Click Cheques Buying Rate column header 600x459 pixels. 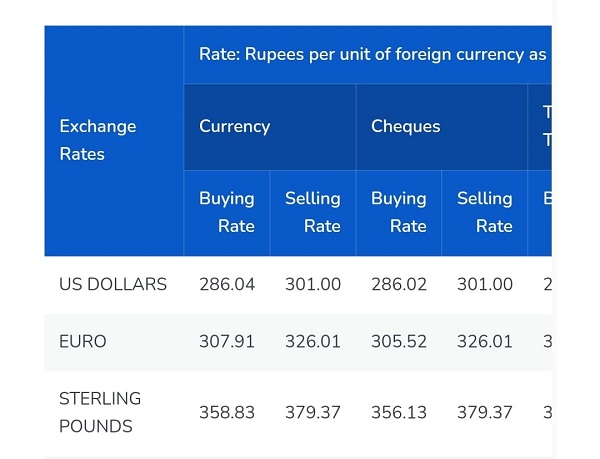tap(399, 213)
